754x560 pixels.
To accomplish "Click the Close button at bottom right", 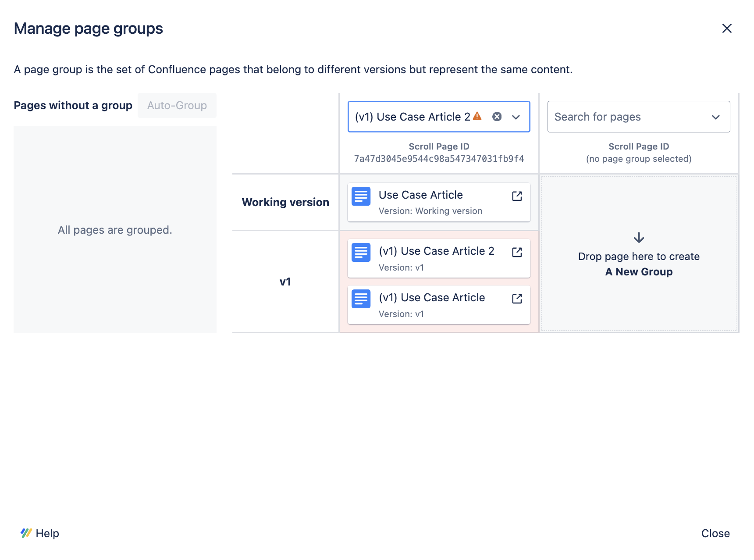I will point(715,533).
